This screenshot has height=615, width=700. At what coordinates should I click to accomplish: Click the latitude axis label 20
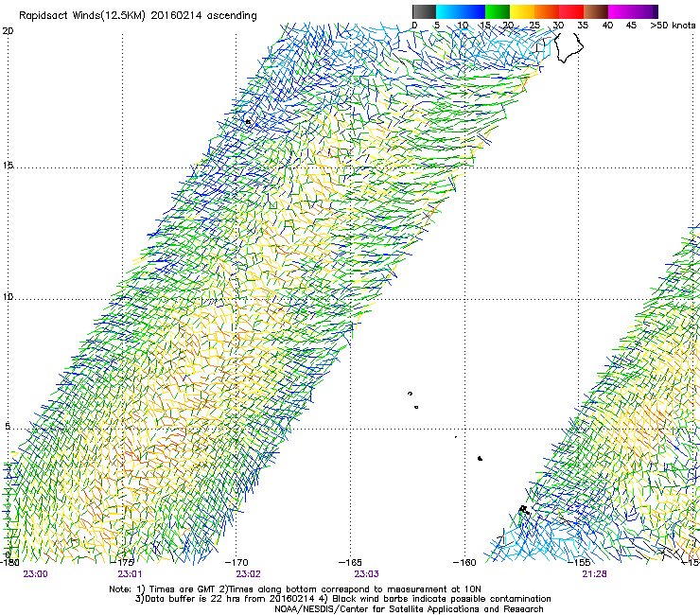click(x=8, y=31)
